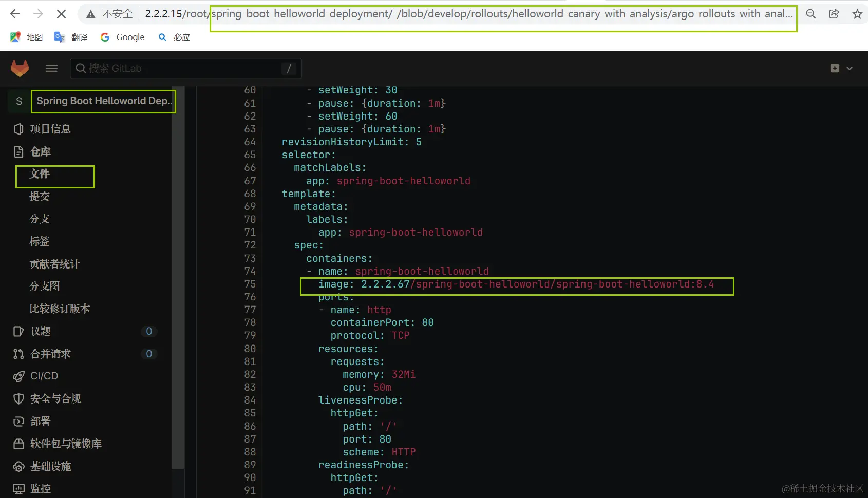
Task: Select 分支 under repository
Action: coord(40,219)
